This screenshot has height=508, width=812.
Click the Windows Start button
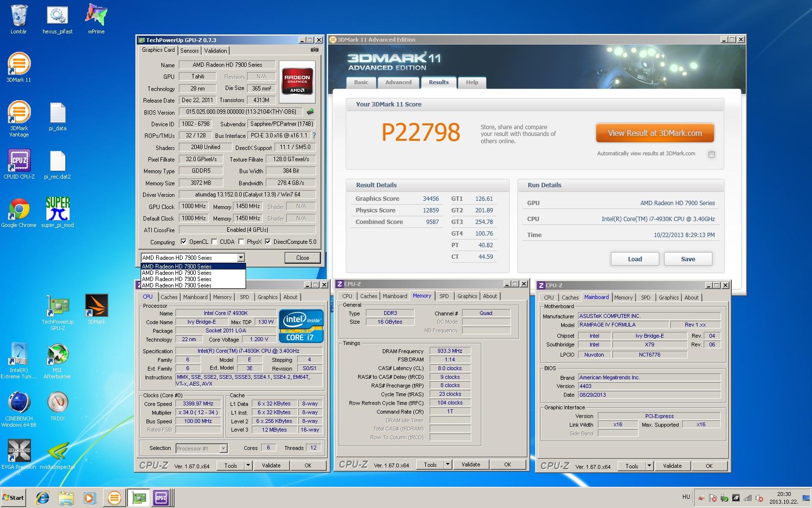(x=14, y=497)
